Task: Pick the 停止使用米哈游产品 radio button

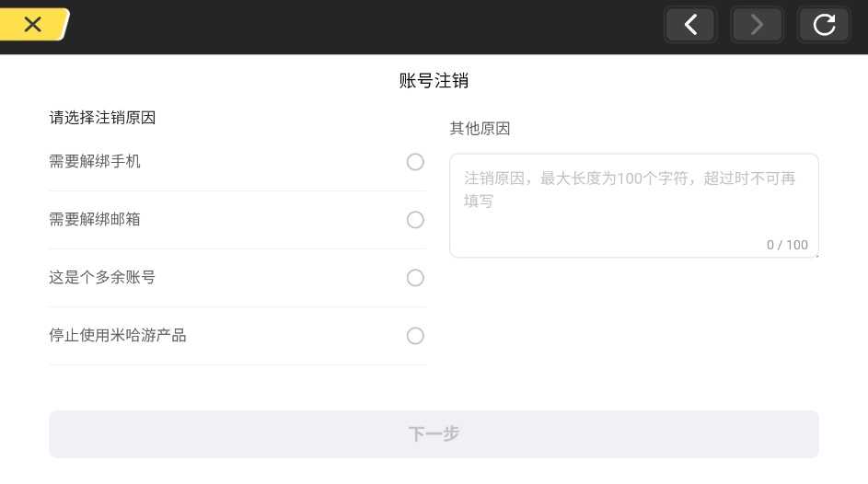Action: (x=415, y=336)
